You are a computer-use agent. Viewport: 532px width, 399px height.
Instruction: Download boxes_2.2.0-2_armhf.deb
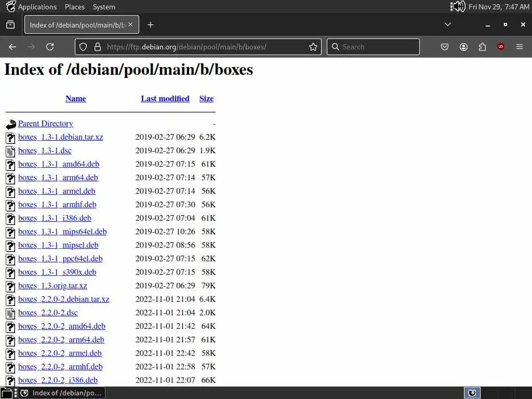[x=60, y=367]
